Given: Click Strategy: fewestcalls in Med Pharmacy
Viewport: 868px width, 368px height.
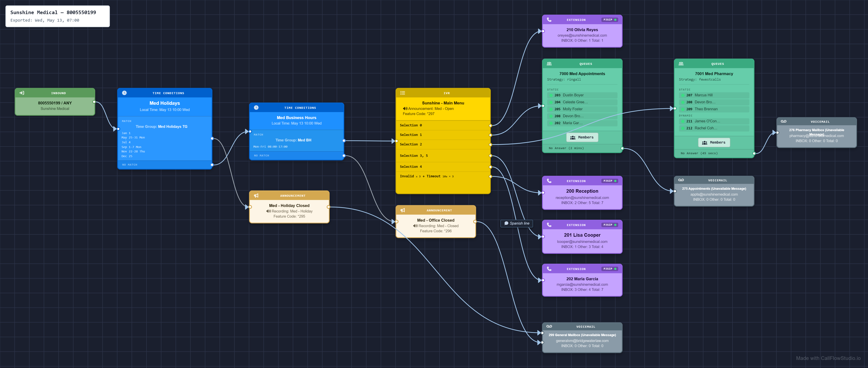Looking at the screenshot, I should point(700,79).
